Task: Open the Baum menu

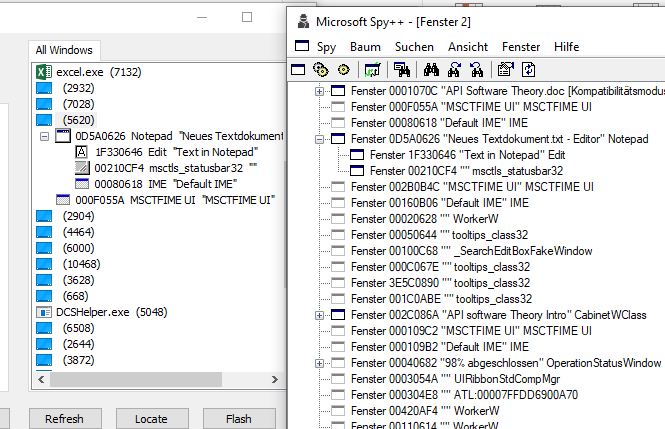Action: [365, 47]
